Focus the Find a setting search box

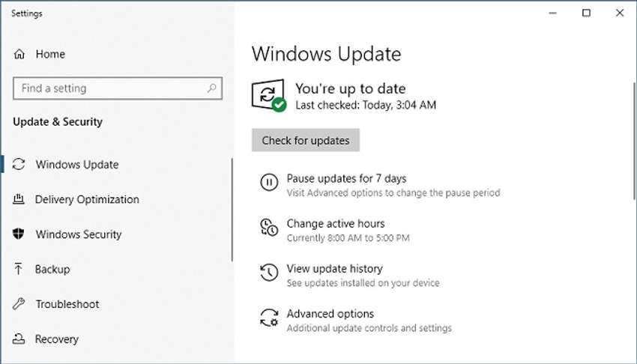(x=118, y=88)
